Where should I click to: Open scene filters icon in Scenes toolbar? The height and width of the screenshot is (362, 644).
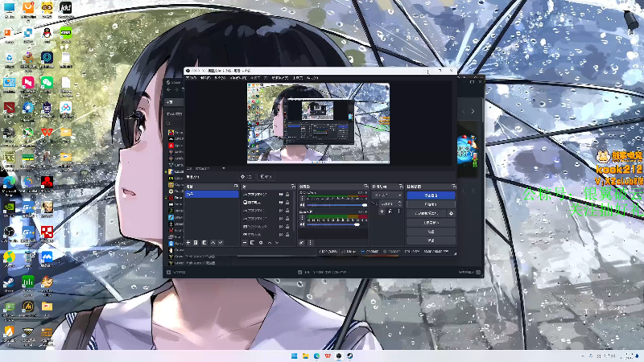tap(204, 243)
